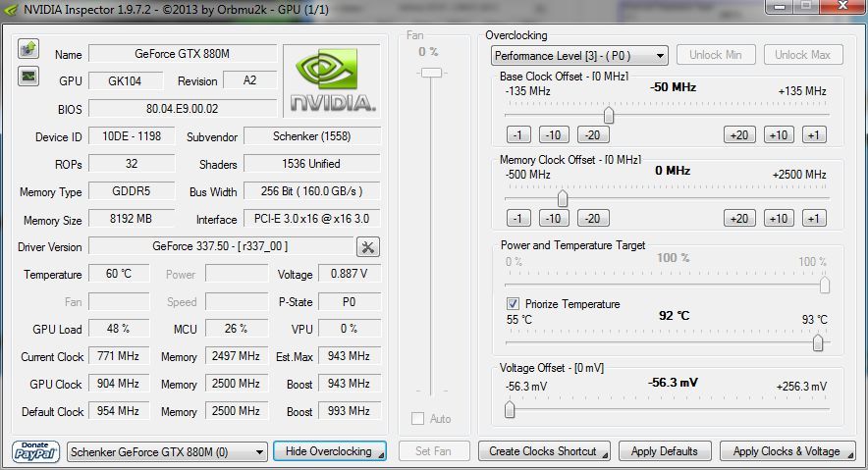The image size is (868, 470).
Task: Increase base clock offset by 1
Action: point(814,135)
